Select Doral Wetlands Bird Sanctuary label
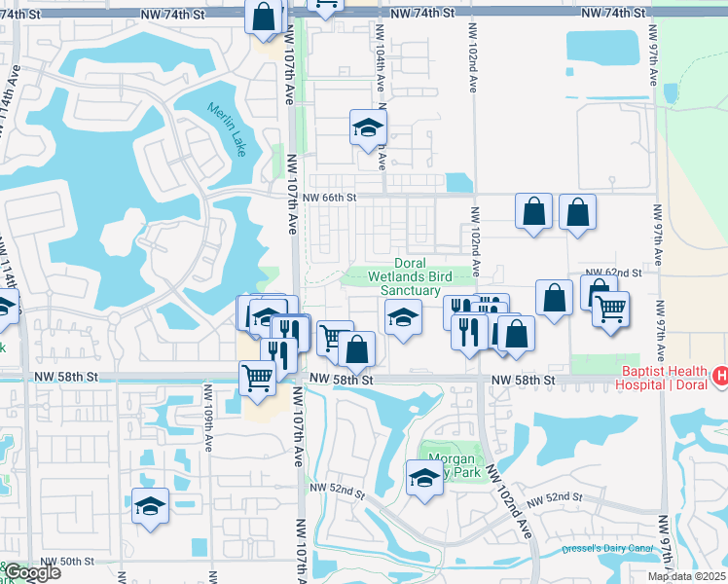The height and width of the screenshot is (584, 728). click(x=410, y=276)
